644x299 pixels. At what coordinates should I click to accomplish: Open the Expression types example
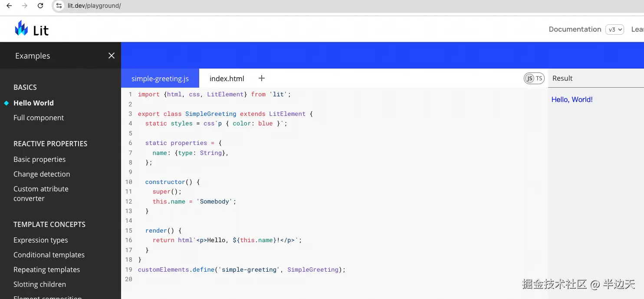41,240
